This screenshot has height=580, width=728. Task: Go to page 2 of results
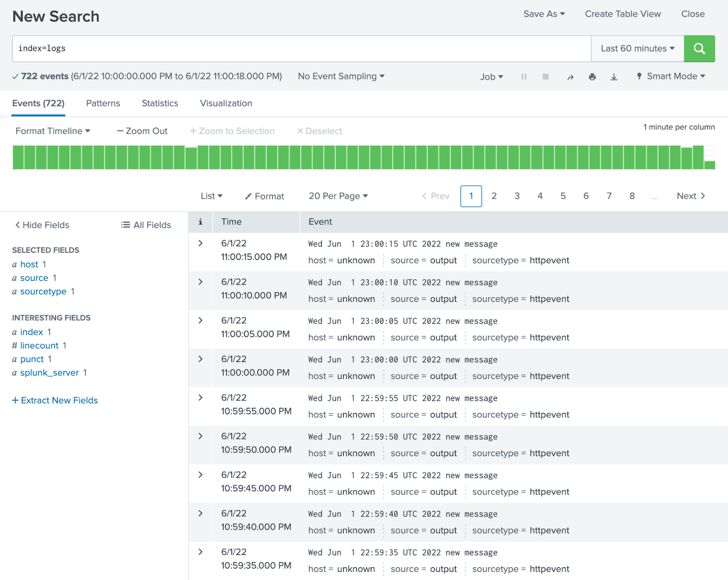[x=494, y=196]
